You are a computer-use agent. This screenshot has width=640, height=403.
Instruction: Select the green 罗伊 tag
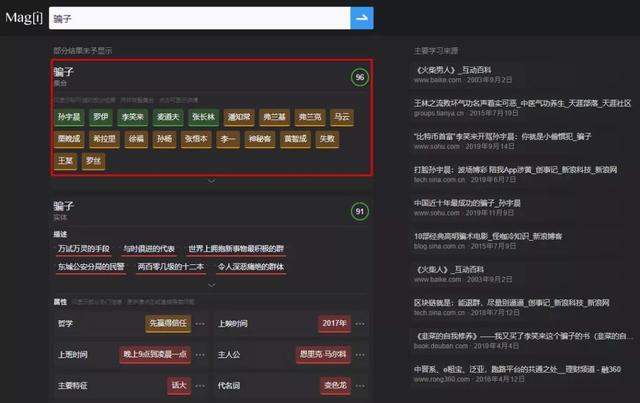tap(100, 117)
